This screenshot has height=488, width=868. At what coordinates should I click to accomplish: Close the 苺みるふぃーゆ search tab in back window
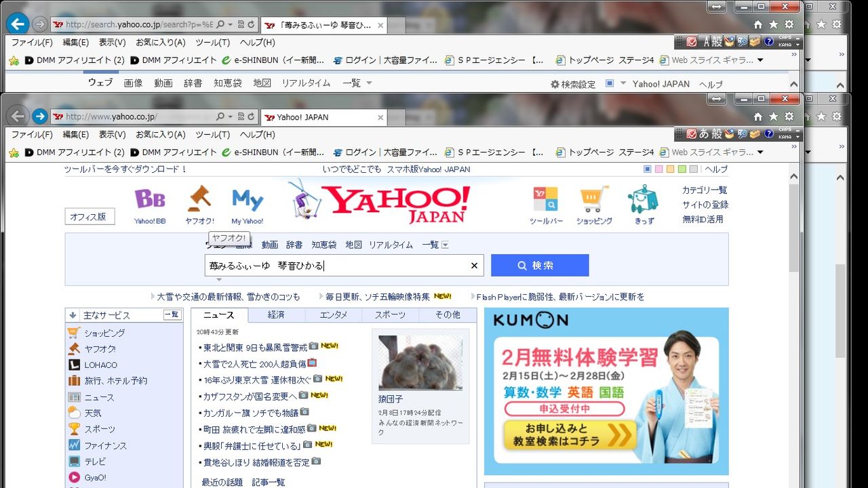click(380, 25)
